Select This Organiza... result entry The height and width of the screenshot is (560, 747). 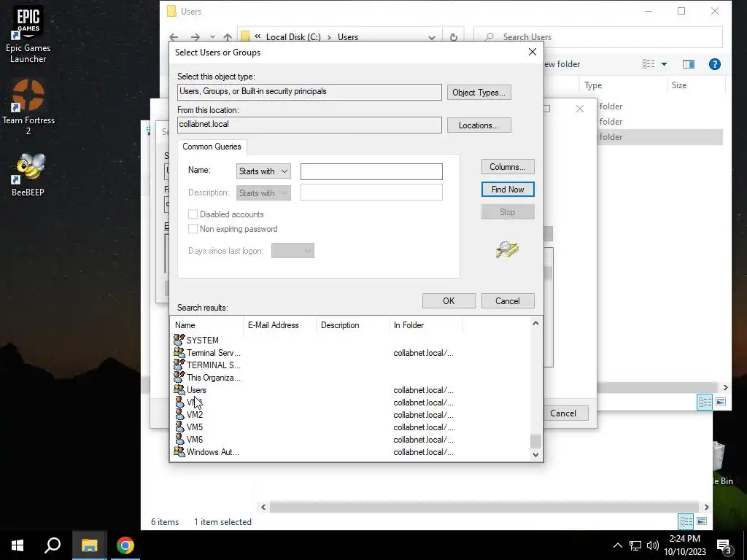tap(213, 378)
